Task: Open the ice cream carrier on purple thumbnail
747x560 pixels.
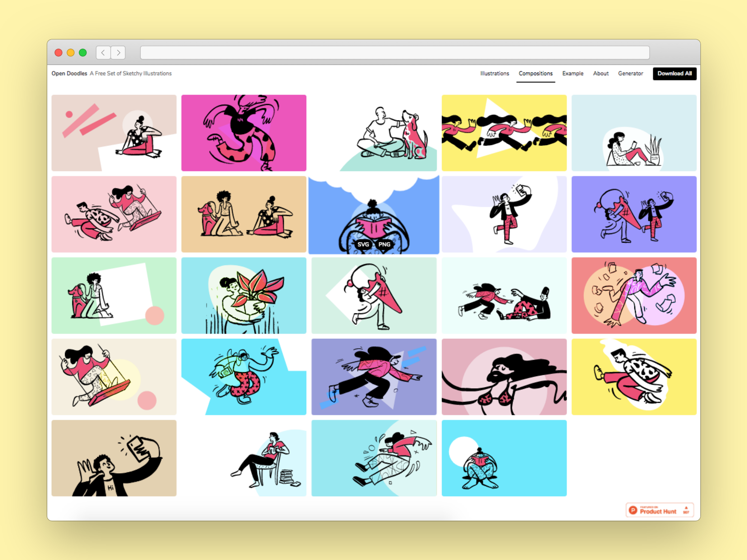Action: pyautogui.click(x=634, y=214)
